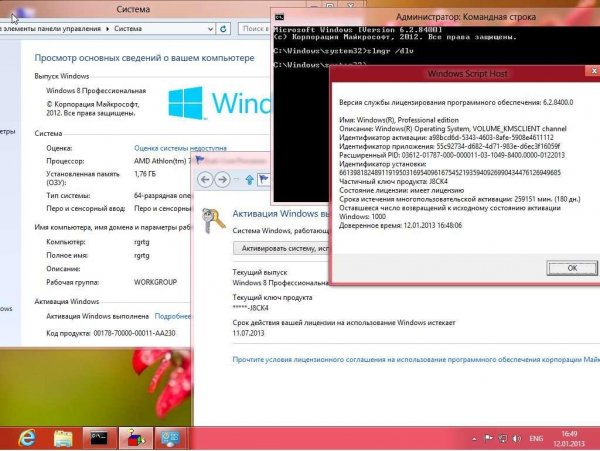Click the Windows logo in System window

(186, 103)
